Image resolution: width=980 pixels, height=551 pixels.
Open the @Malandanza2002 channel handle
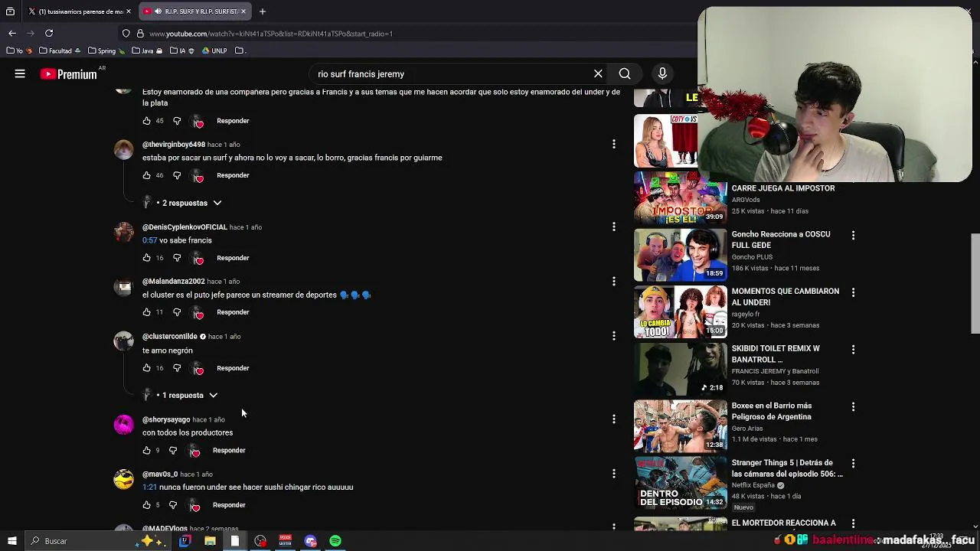pos(174,282)
